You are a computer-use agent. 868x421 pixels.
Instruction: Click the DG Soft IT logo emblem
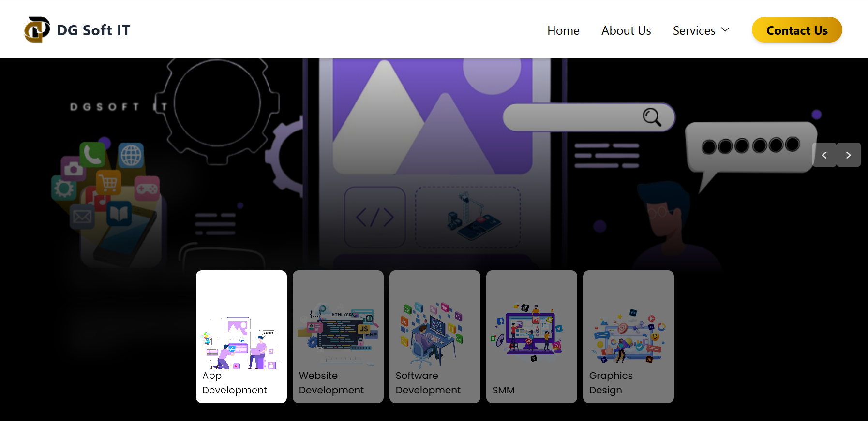(37, 30)
